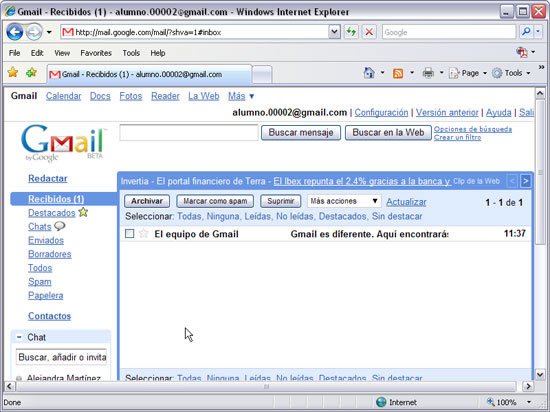Open recent pages dropdown beside Forward button
This screenshot has width=550, height=412.
(x=49, y=32)
